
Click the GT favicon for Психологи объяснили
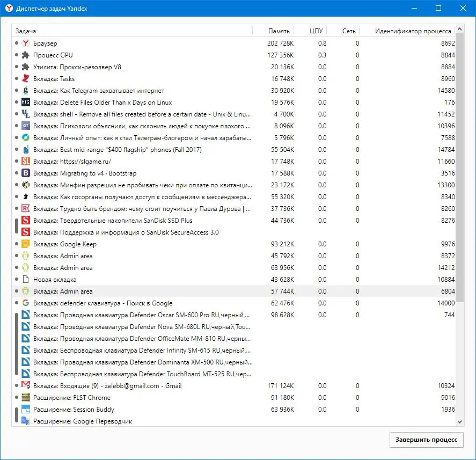pyautogui.click(x=26, y=126)
